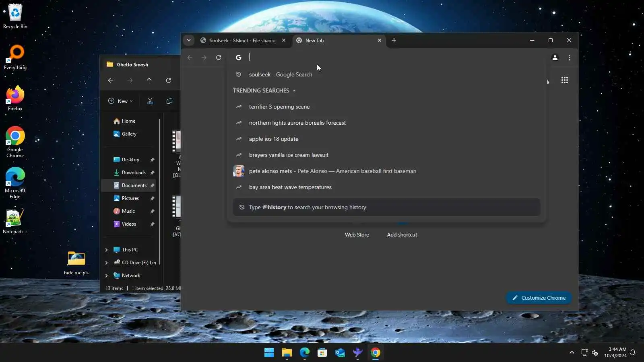Open Firefox desktop shortcut
This screenshot has height=362, width=644.
(x=15, y=98)
